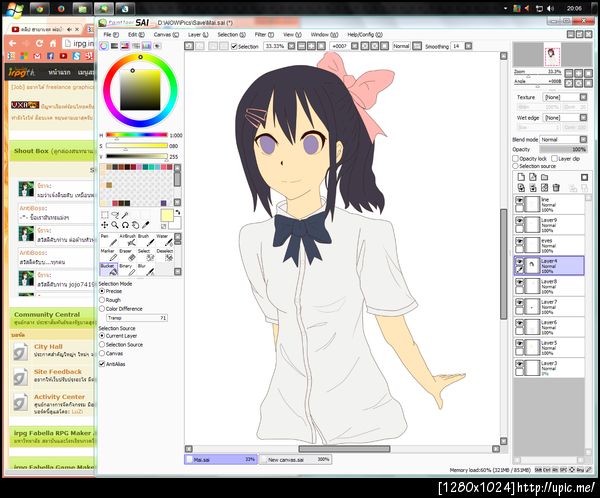Open City Hall link in browser window
This screenshot has width=600, height=498.
tap(48, 347)
